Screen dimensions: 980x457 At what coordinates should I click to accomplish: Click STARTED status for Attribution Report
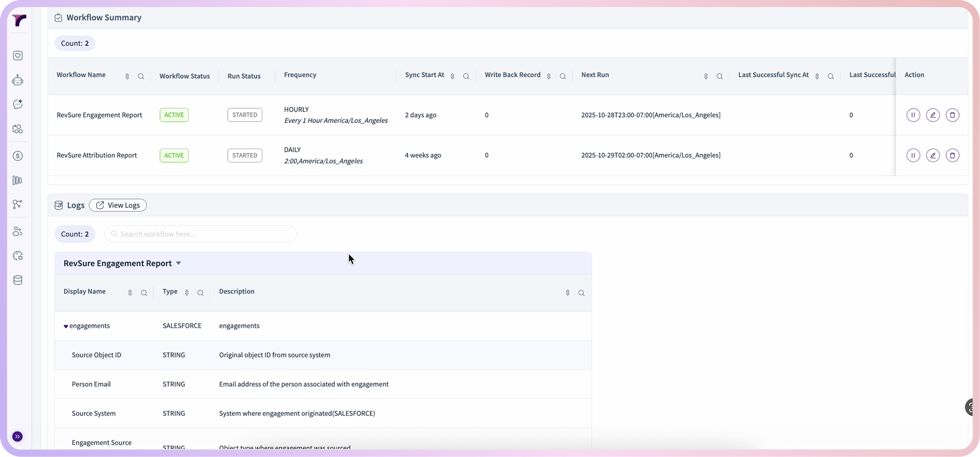pyautogui.click(x=245, y=155)
